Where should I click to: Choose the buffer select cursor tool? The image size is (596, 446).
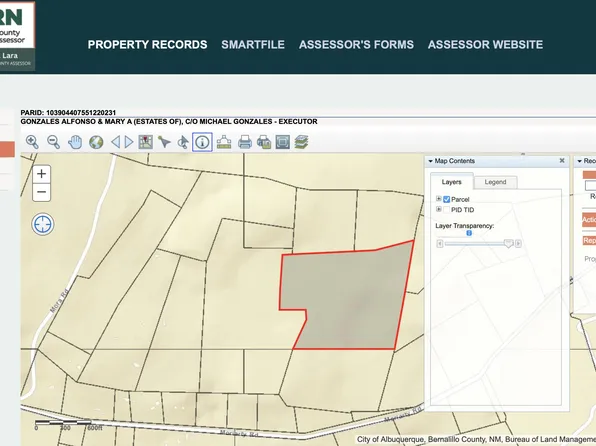click(x=183, y=142)
